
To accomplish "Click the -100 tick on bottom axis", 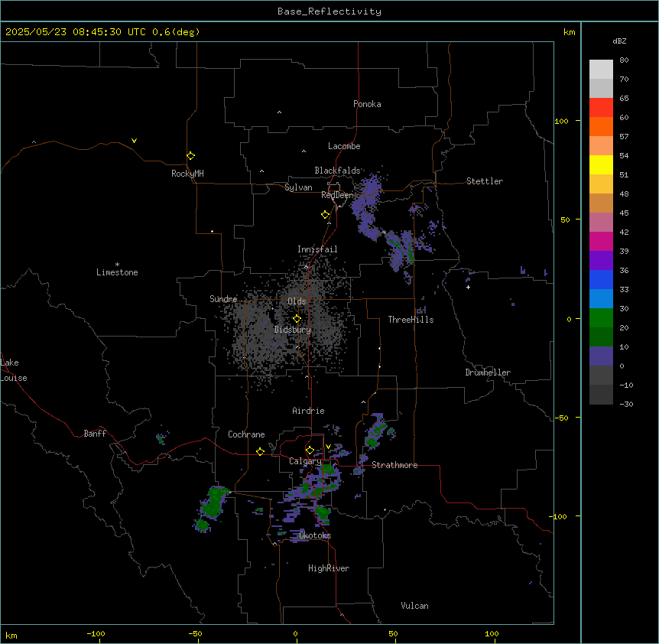I will tap(96, 633).
